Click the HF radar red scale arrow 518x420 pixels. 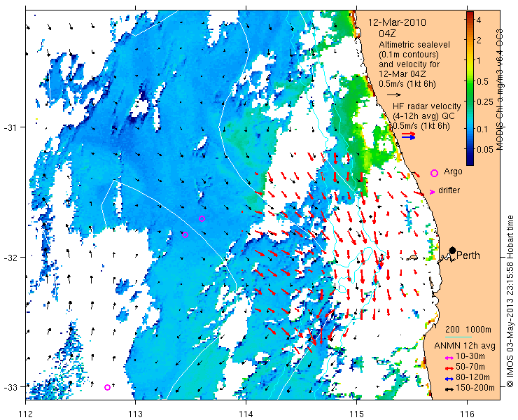(408, 134)
